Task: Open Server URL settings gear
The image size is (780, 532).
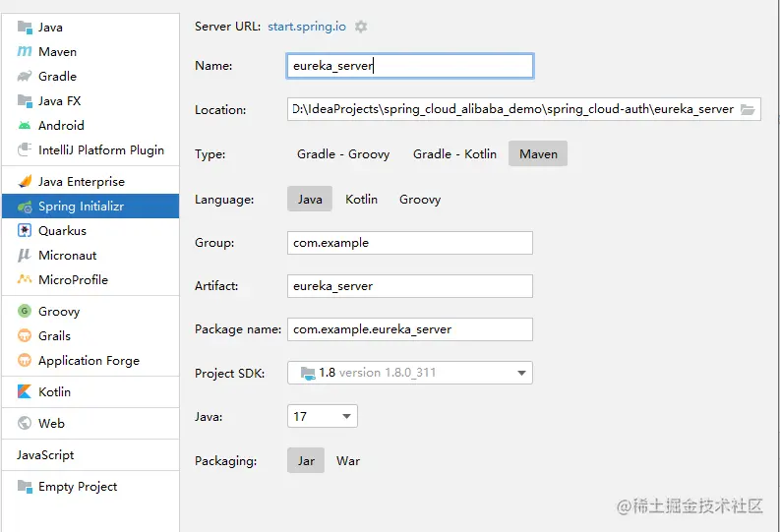Action: pyautogui.click(x=361, y=27)
